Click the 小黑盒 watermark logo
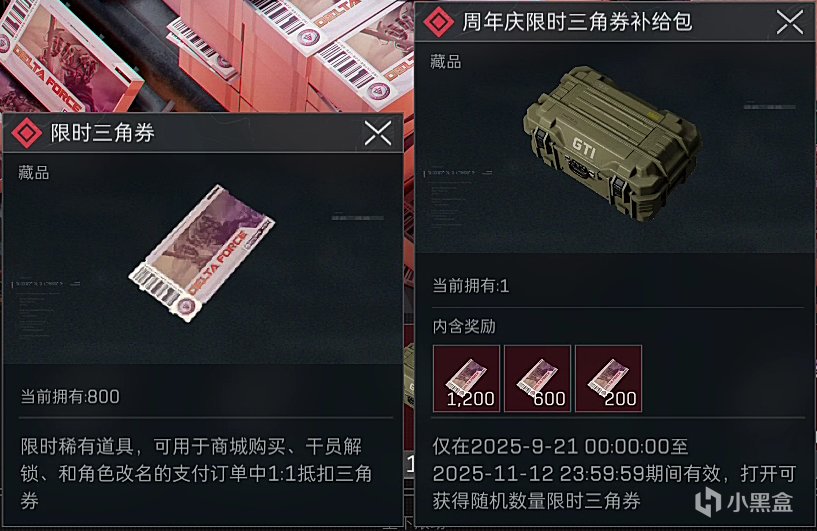 point(744,502)
